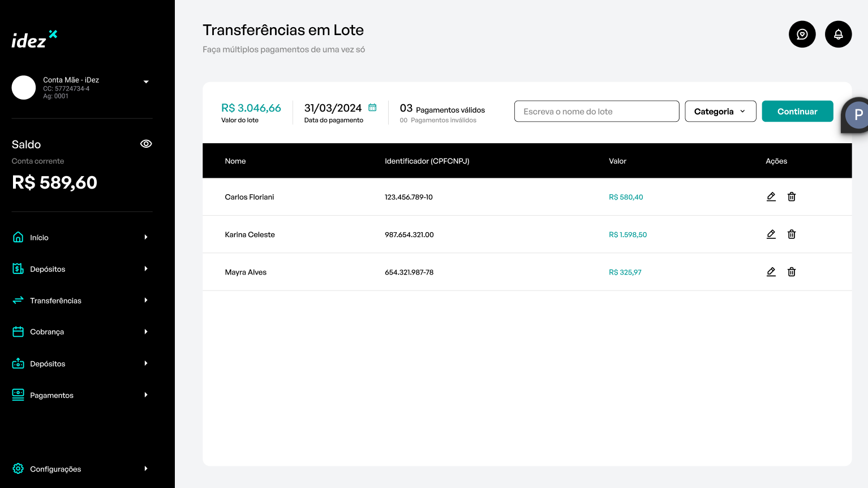Delete Karina Celeste's payment row

(792, 234)
